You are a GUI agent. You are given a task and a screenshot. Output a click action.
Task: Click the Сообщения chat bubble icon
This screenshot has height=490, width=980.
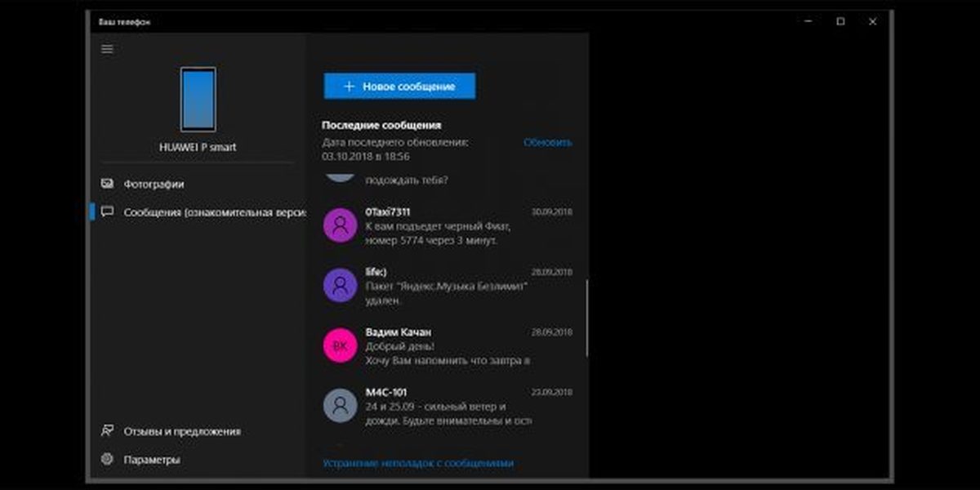(x=107, y=212)
